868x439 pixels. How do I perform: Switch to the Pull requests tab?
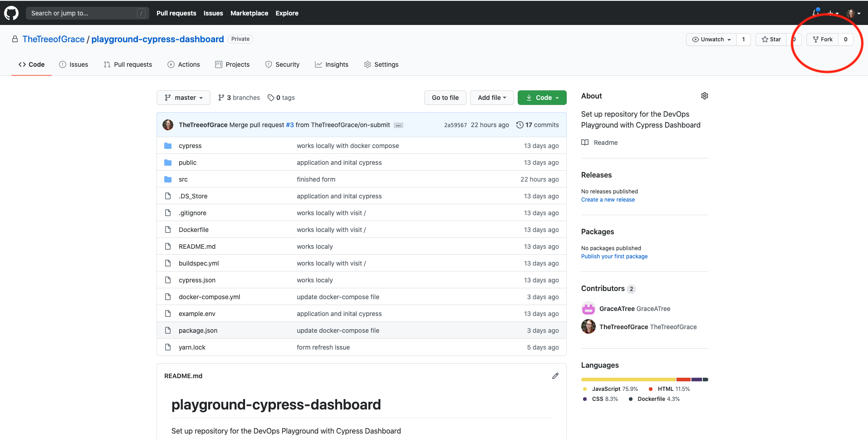pyautogui.click(x=128, y=64)
